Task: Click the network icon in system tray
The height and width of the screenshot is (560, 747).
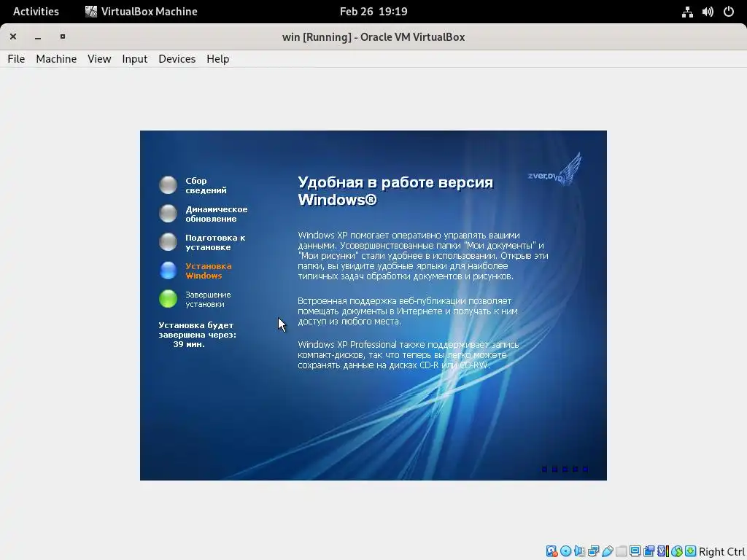Action: 687,12
